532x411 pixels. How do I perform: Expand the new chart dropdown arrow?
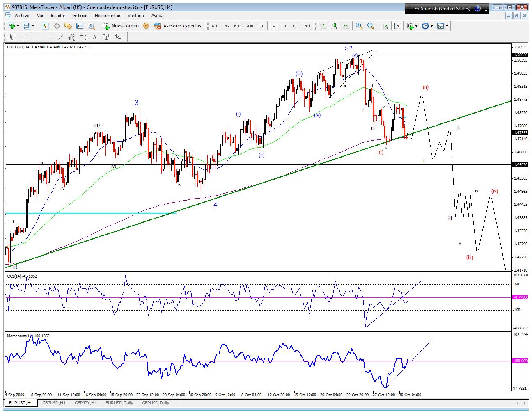click(x=18, y=26)
